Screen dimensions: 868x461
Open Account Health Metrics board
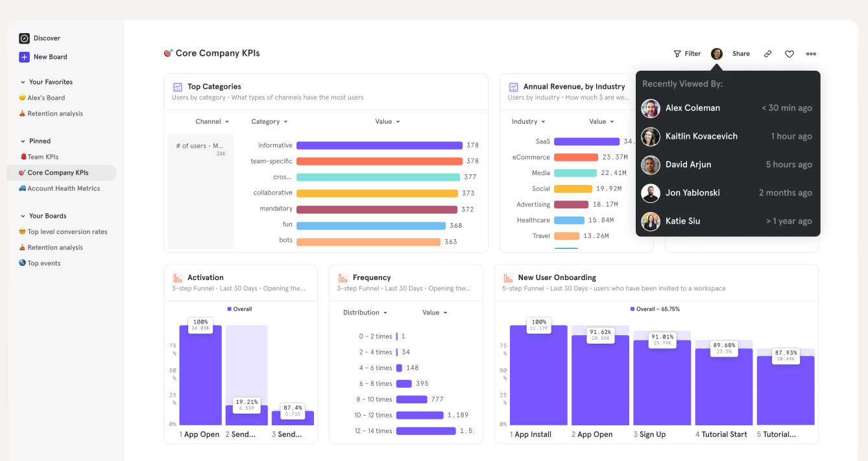(x=64, y=189)
